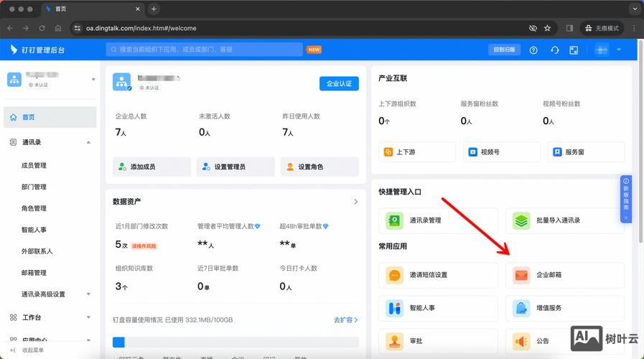Select 成员管理 in the sidebar

coord(34,165)
